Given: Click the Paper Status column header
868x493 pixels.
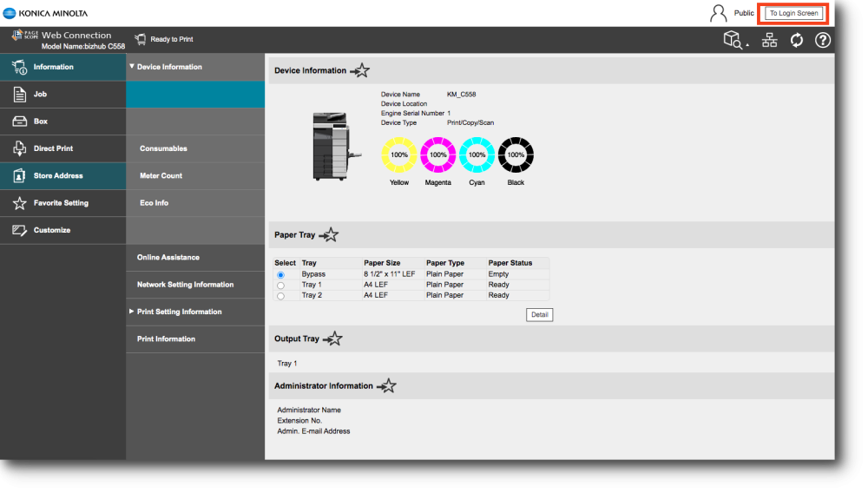Looking at the screenshot, I should coord(510,263).
